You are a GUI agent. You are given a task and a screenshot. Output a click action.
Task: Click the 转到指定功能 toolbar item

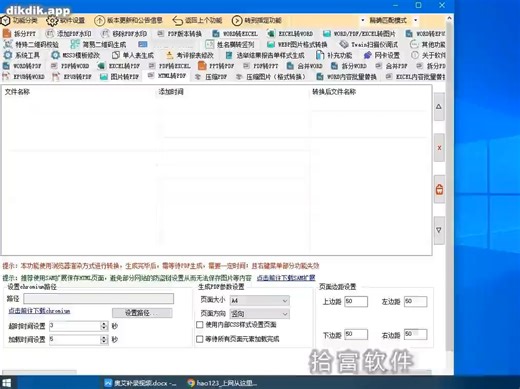pos(257,21)
